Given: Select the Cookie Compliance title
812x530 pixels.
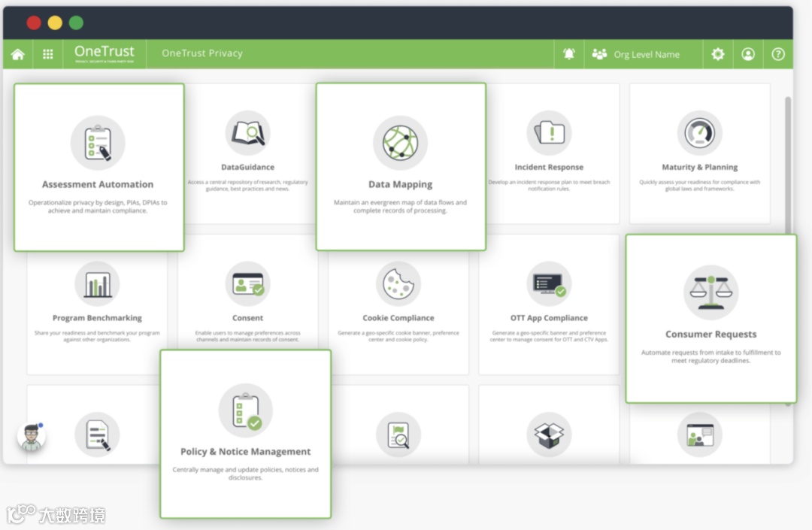Looking at the screenshot, I should (398, 318).
